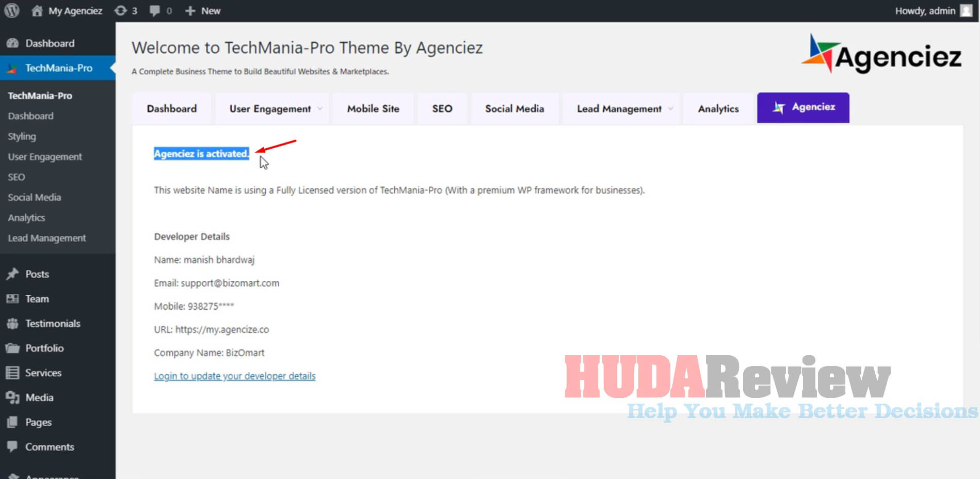Click the Team icon in sidebar
The image size is (980, 479).
click(x=12, y=299)
